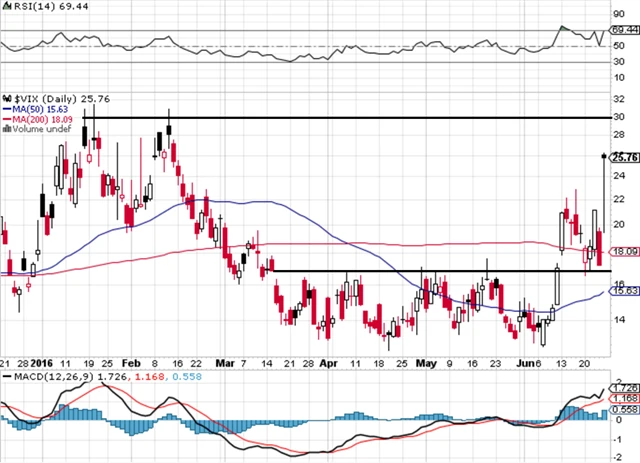Click the icon left of RSI(14) label

tap(5, 7)
